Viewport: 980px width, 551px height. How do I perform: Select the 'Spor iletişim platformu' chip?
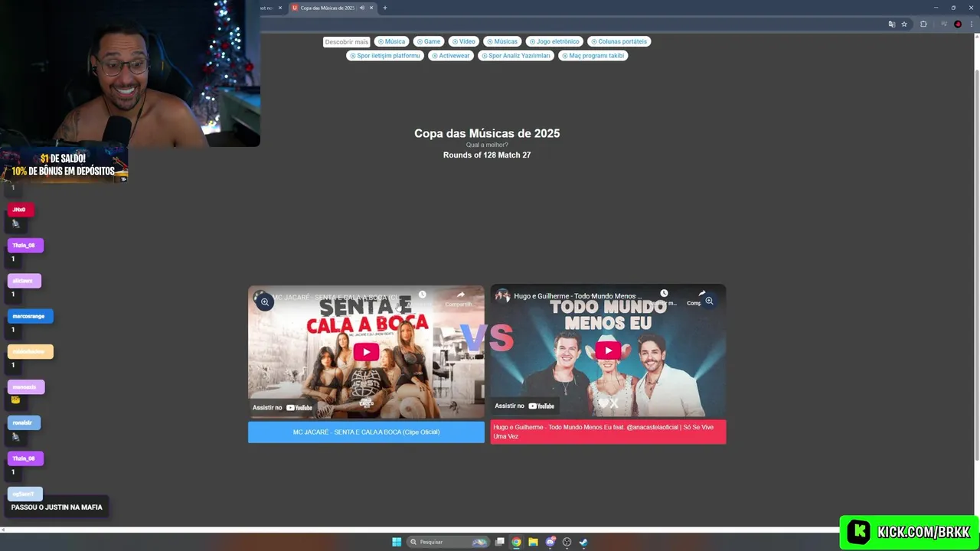[385, 55]
